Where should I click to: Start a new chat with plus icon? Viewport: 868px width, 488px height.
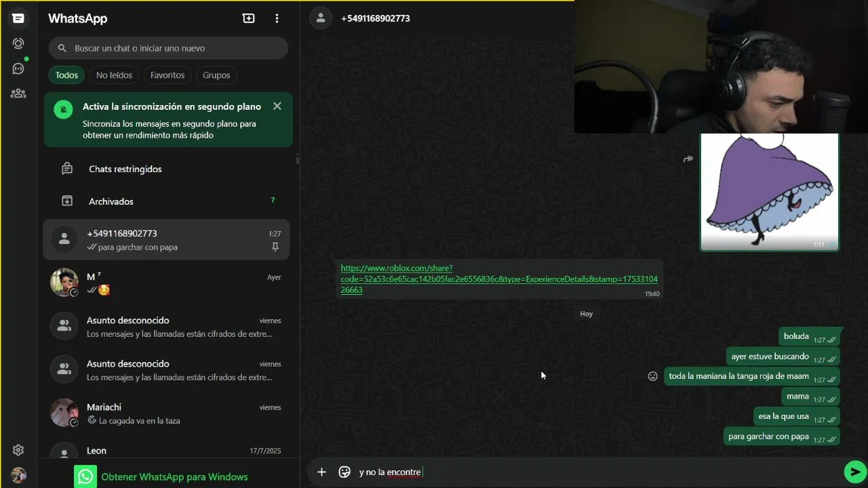click(x=249, y=18)
